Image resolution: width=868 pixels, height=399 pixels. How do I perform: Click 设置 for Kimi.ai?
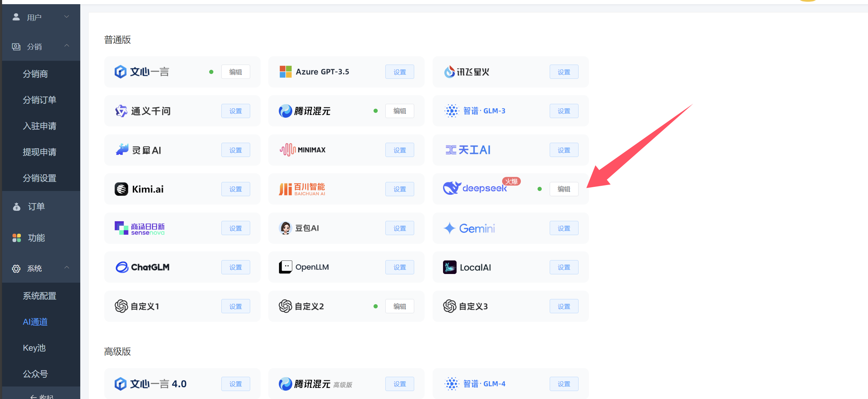236,189
